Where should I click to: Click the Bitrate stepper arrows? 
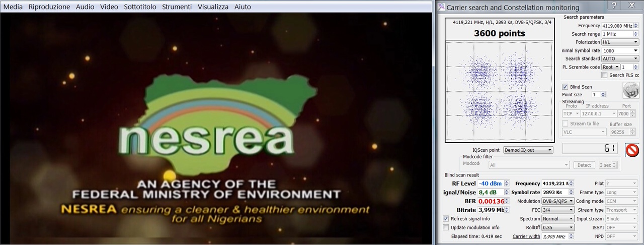pyautogui.click(x=507, y=210)
